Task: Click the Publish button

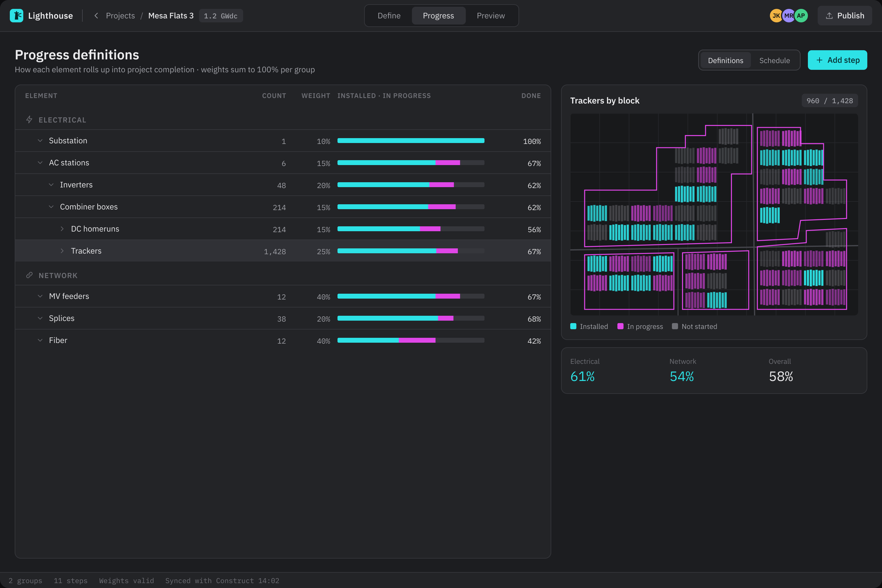Action: (x=845, y=16)
